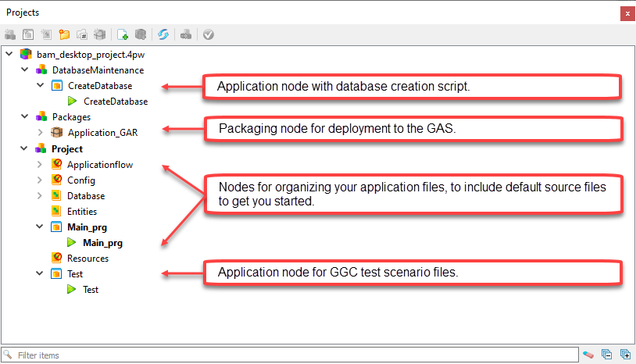Screen dimensions: 636x364
Task: Click the add new file toolbar icon
Action: 122,34
